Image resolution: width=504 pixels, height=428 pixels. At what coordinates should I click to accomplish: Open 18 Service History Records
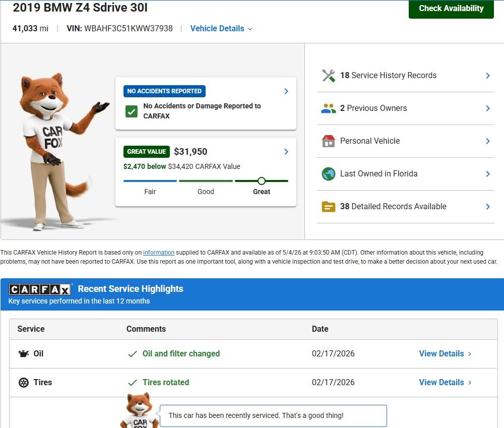(405, 76)
